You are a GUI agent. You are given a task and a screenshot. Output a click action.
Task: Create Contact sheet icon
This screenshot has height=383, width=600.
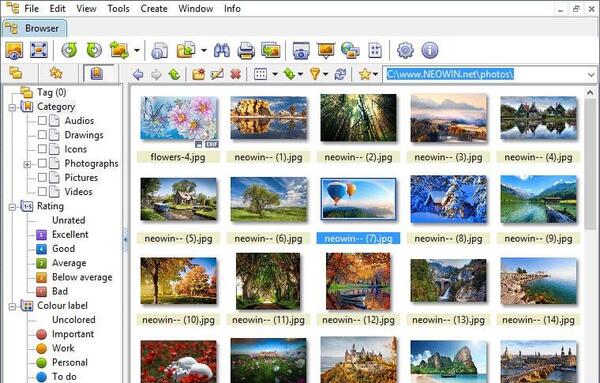point(375,50)
